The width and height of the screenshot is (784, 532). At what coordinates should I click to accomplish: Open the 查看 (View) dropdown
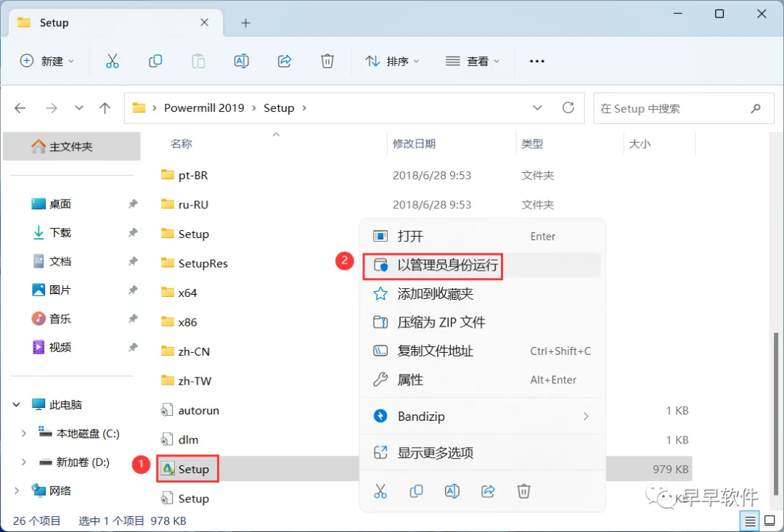(x=473, y=61)
